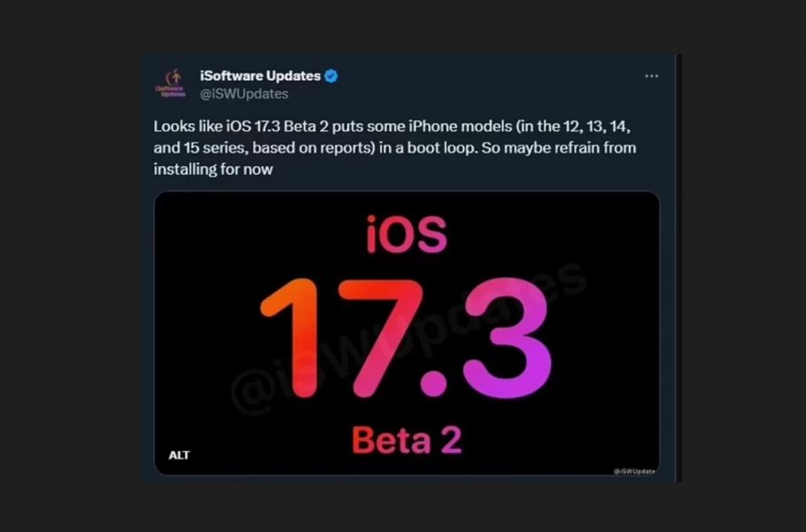This screenshot has height=532, width=806.
Task: Click "installing for now" tweet line
Action: [213, 169]
